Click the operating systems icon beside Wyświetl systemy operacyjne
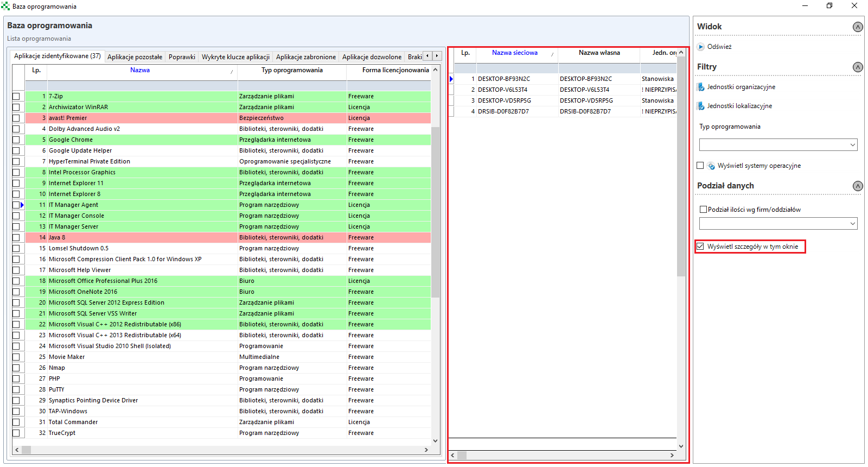The width and height of the screenshot is (868, 467). point(711,166)
